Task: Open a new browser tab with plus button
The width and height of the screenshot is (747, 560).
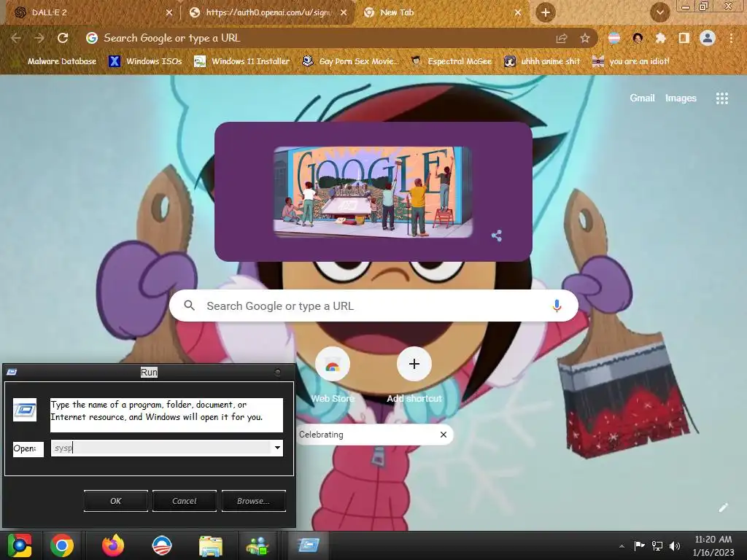Action: (x=546, y=12)
